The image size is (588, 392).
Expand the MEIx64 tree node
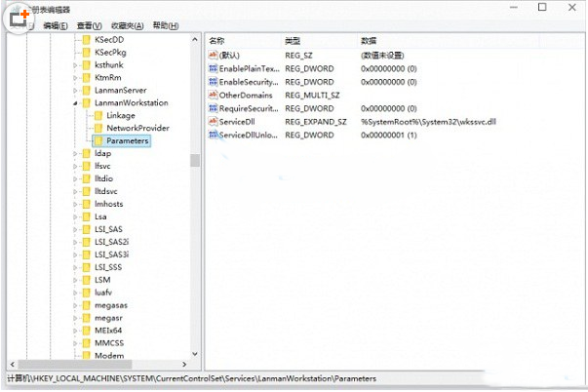75,331
